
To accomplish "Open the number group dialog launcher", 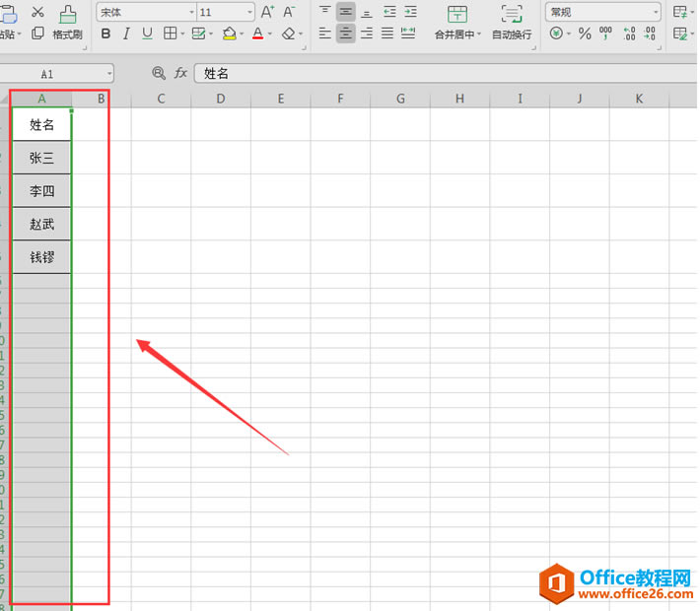I will [x=660, y=47].
